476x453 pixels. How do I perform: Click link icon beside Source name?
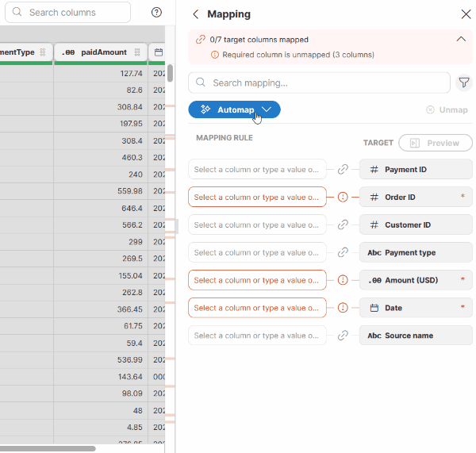[343, 336]
